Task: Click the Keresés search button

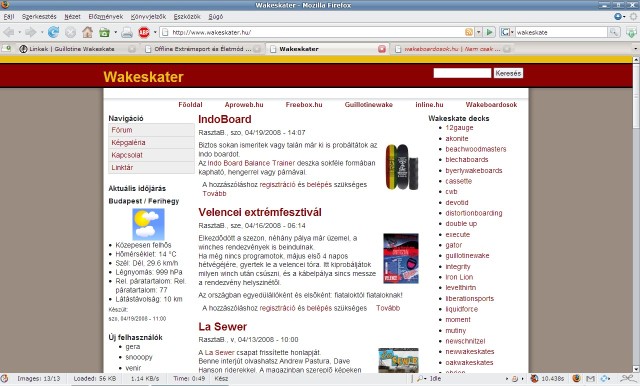Action: (508, 73)
